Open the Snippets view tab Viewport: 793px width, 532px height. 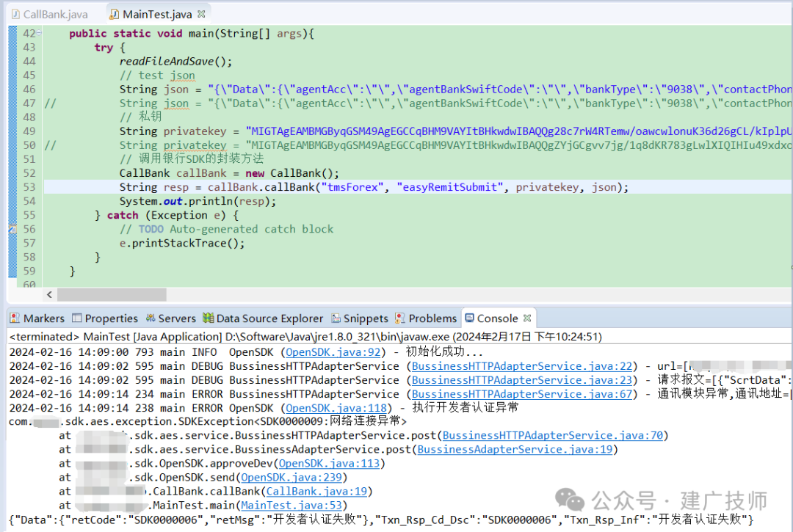360,318
